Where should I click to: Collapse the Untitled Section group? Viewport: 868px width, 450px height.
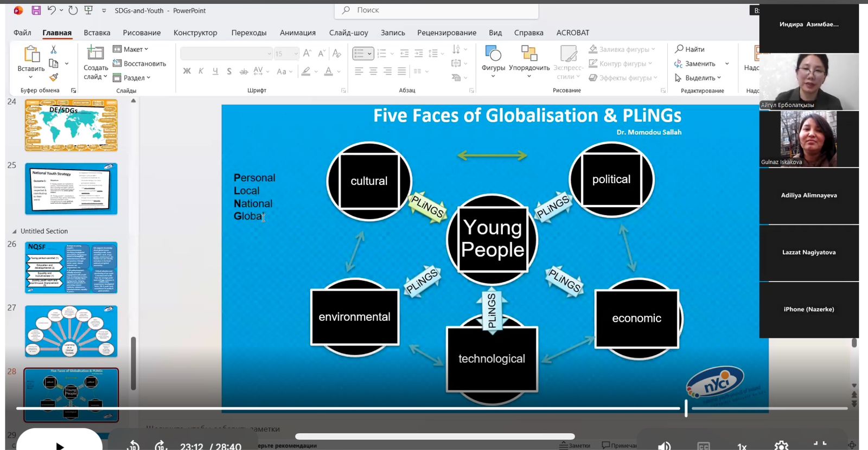pyautogui.click(x=15, y=232)
